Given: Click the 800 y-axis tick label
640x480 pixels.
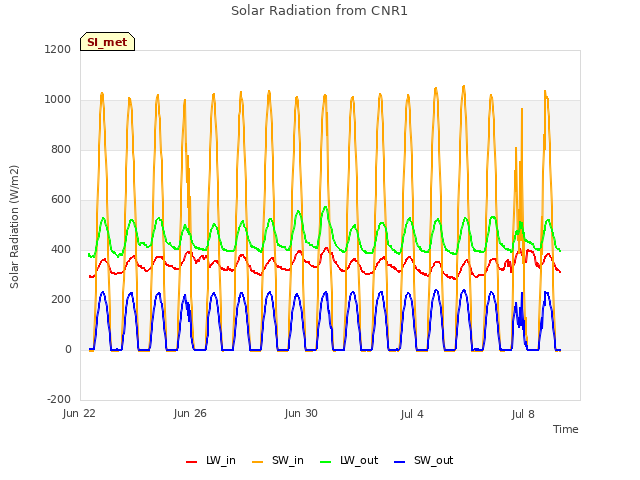Looking at the screenshot, I should [61, 149].
